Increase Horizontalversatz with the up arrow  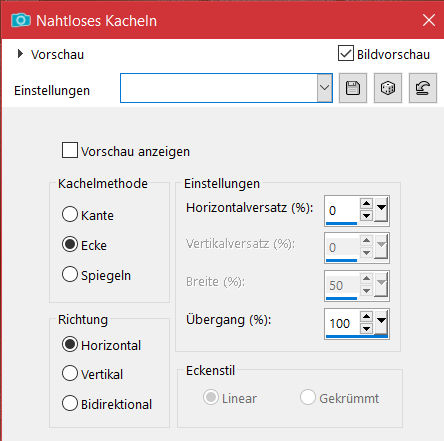[x=366, y=204]
